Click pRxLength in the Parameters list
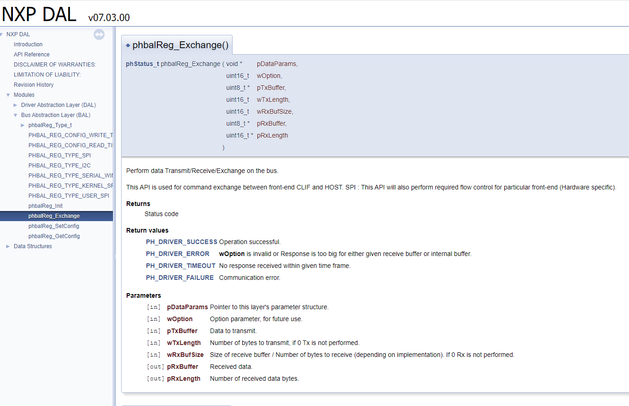The width and height of the screenshot is (629, 406). [184, 379]
